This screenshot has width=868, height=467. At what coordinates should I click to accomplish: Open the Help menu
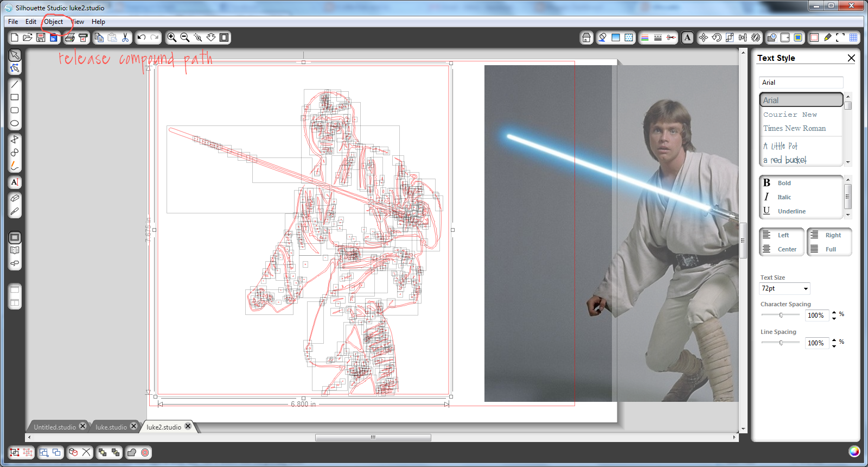click(98, 22)
